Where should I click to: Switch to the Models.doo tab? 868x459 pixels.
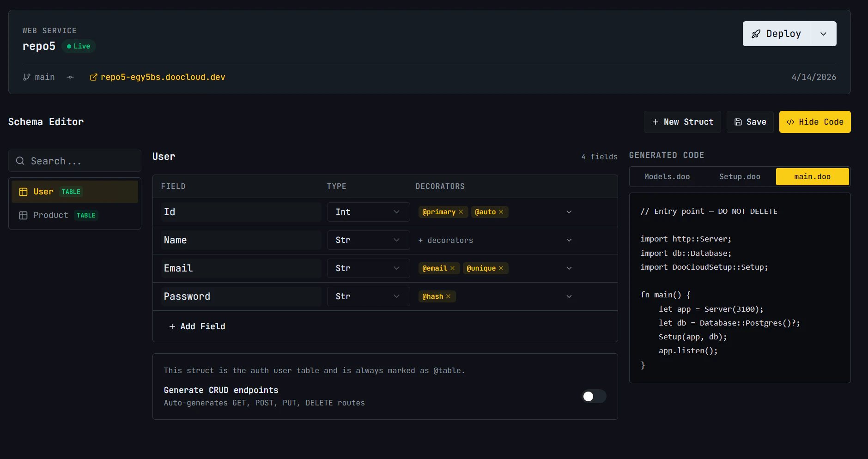(667, 176)
